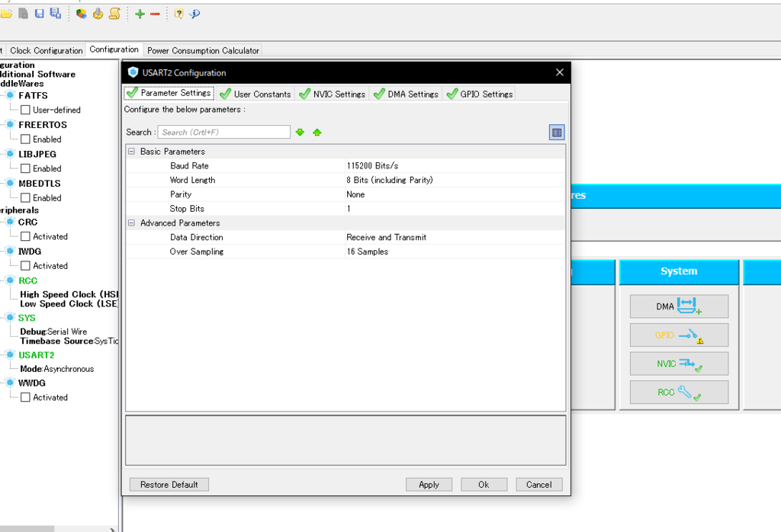Click the Save As double-floppy icon
Screen dimensions: 781x532
pos(55,14)
